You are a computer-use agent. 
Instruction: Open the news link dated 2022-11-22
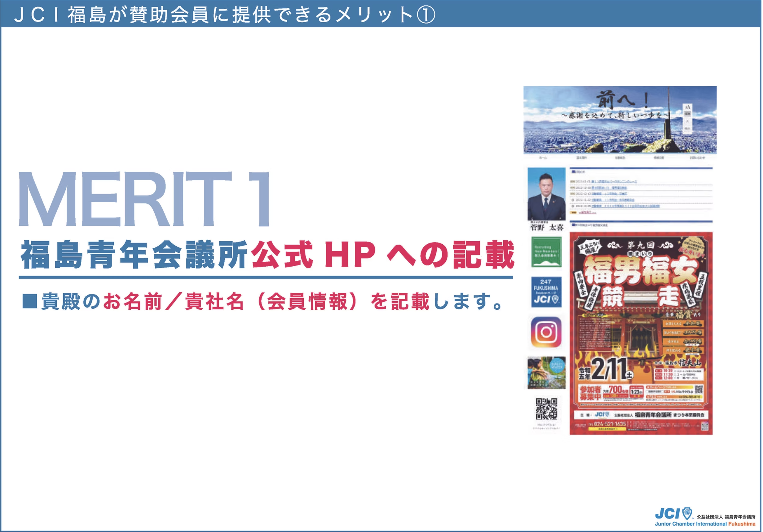coord(612,200)
